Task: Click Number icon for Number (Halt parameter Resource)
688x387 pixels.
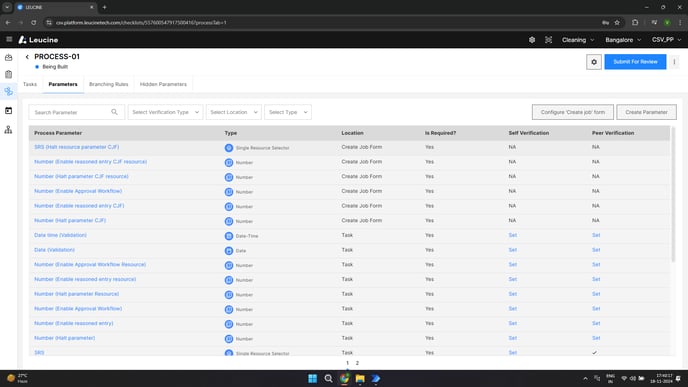Action: 229,295
